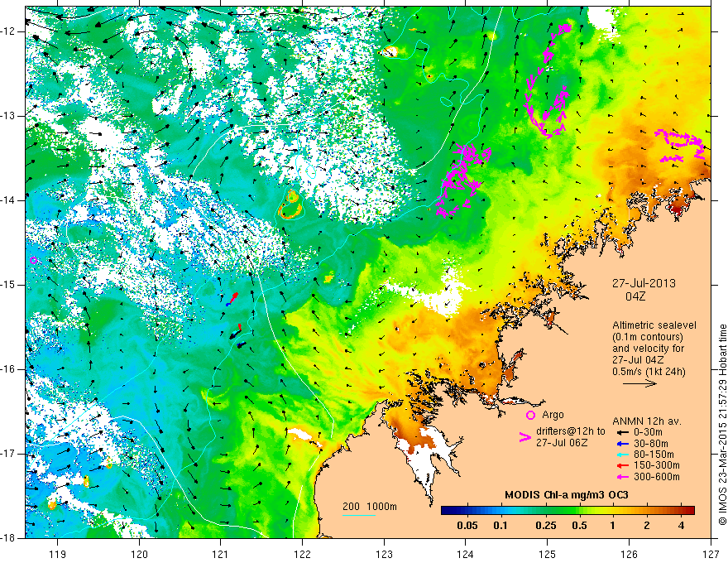Click longitude axis label 119

58,554
